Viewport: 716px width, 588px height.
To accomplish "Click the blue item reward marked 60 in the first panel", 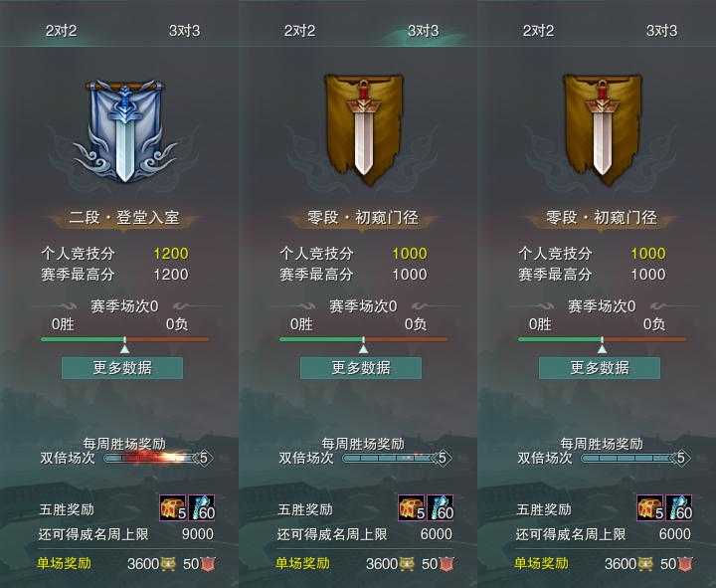I will pyautogui.click(x=201, y=507).
